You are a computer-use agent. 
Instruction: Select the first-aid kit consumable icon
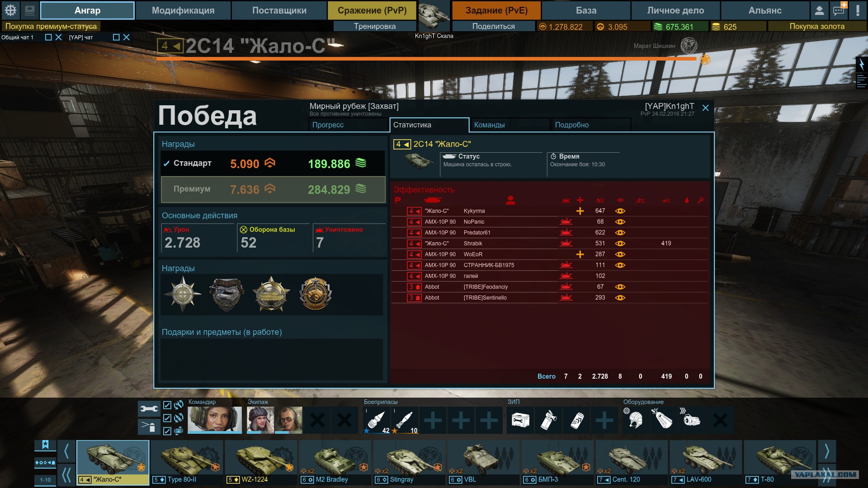520,420
